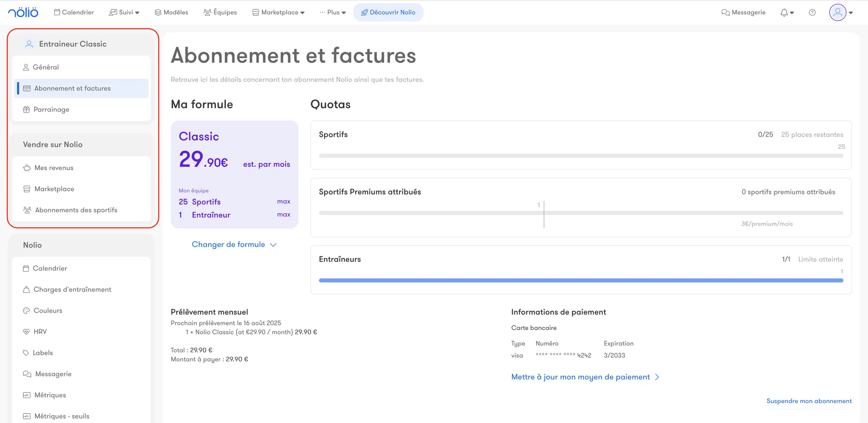Open Mes revenus in the sidebar
Viewport: 868px width, 423px height.
coord(81,168)
